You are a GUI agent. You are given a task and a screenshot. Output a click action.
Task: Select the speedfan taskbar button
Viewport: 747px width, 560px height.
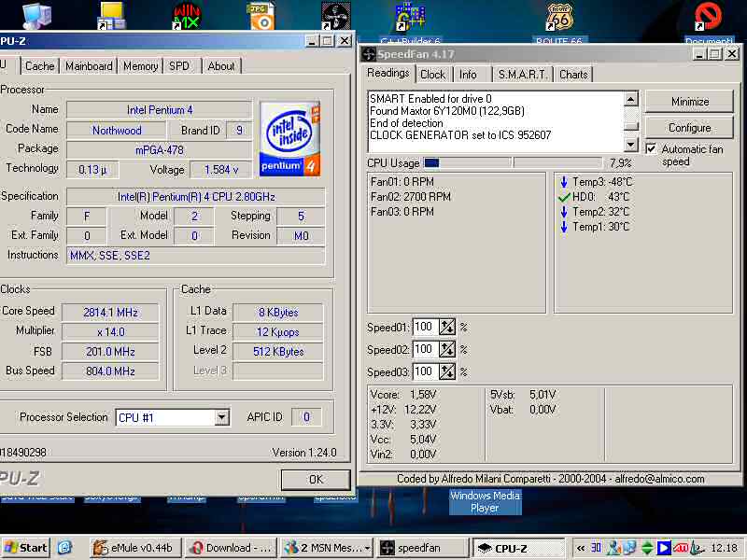[423, 548]
